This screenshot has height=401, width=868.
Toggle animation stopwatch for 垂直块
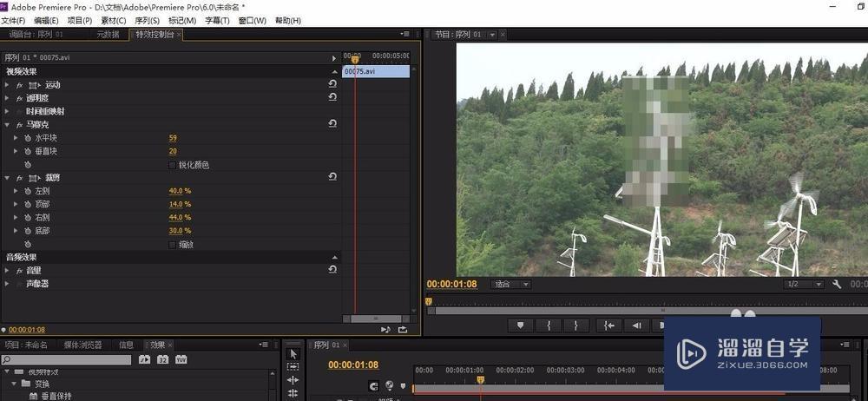pos(28,151)
